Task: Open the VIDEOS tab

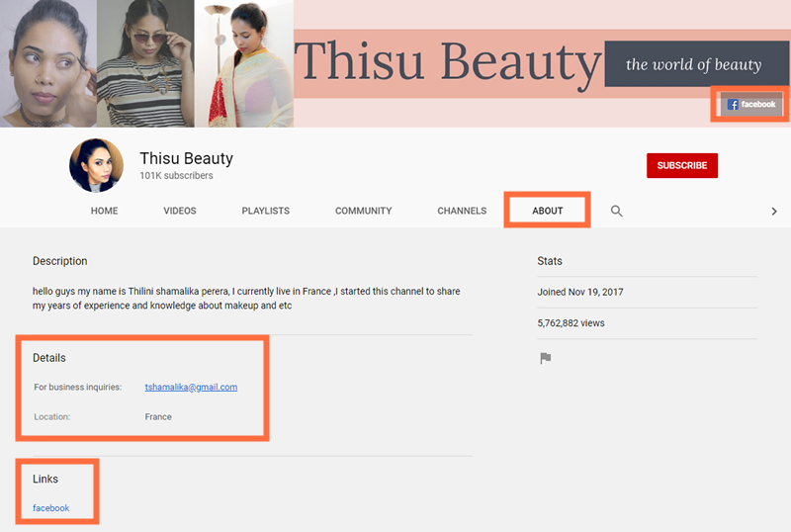Action: tap(180, 211)
